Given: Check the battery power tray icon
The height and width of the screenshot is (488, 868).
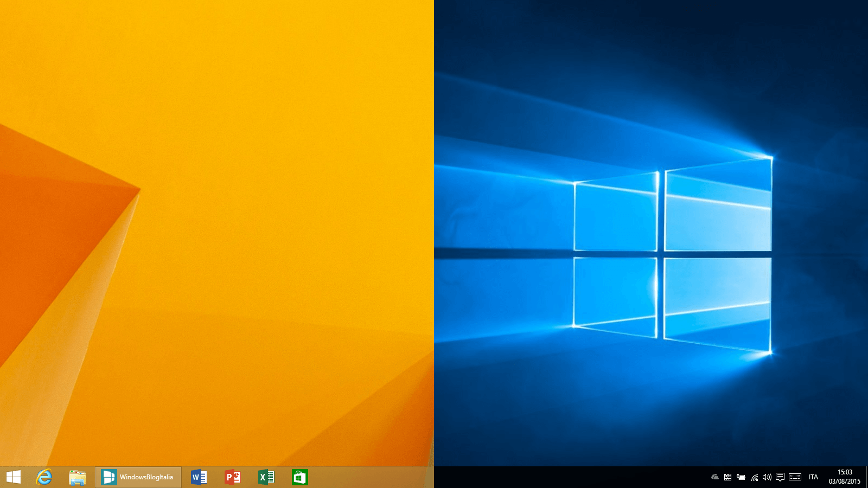Looking at the screenshot, I should 741,477.
